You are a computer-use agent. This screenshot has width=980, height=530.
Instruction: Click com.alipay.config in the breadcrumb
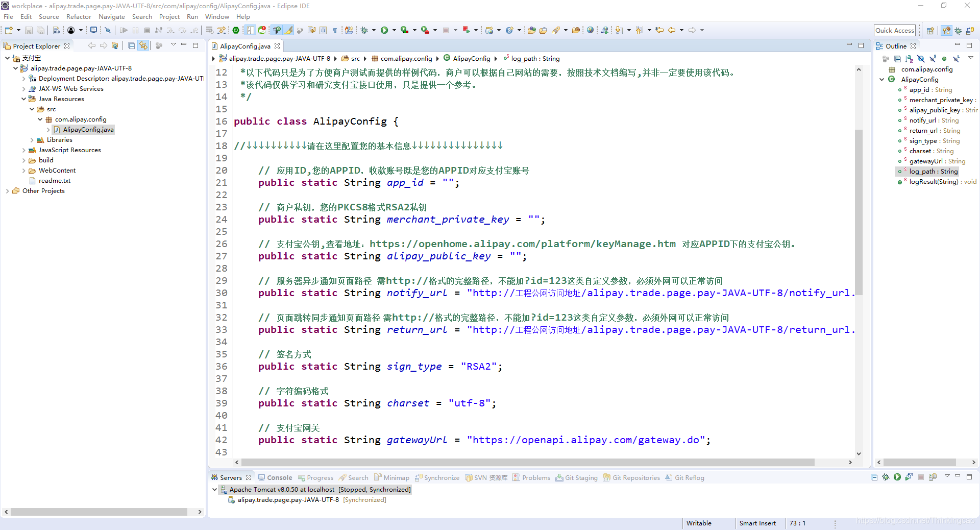point(406,58)
